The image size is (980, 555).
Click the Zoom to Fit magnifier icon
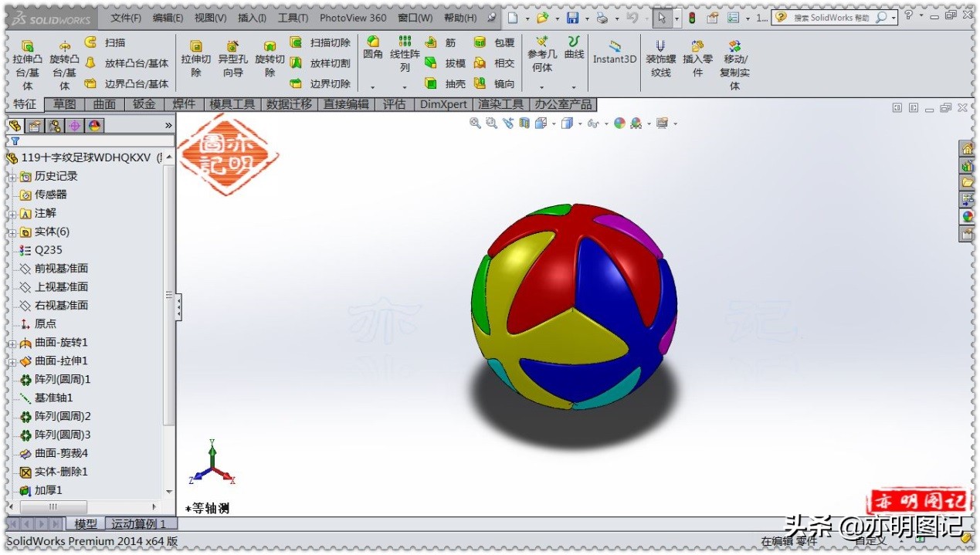click(x=475, y=123)
